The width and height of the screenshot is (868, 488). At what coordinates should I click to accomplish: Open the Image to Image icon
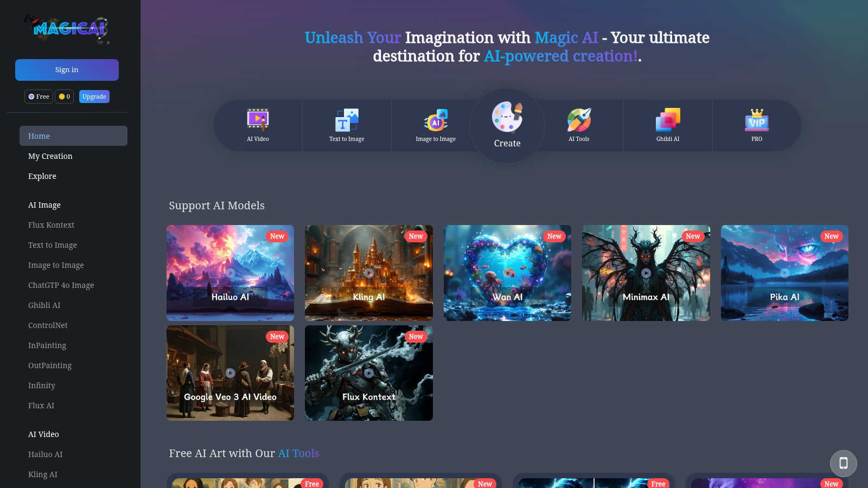(436, 120)
